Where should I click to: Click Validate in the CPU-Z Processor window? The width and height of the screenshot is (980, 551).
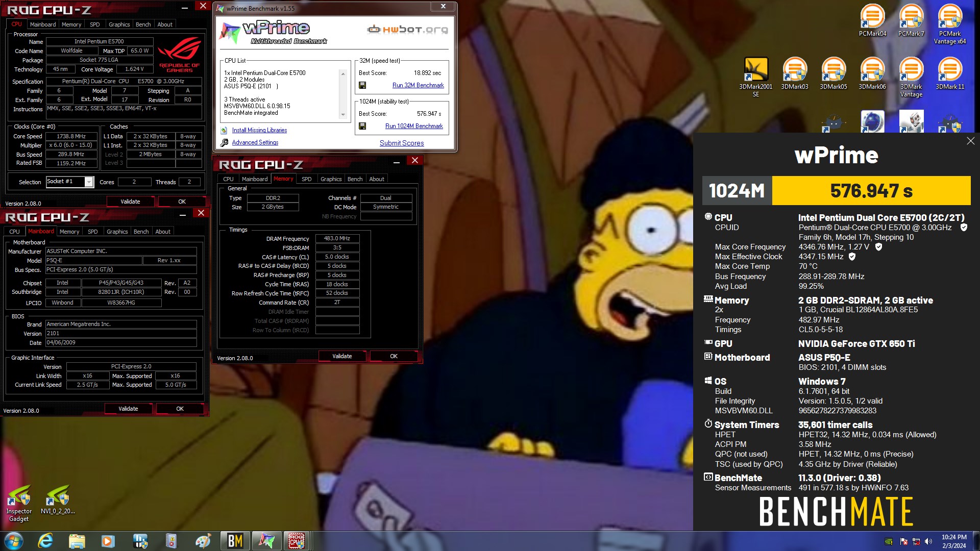[130, 202]
